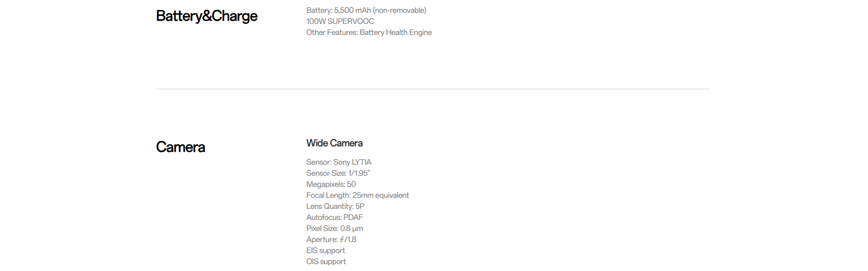Click the Megapixels: 50 line
This screenshot has height=271, width=868.
tap(331, 184)
